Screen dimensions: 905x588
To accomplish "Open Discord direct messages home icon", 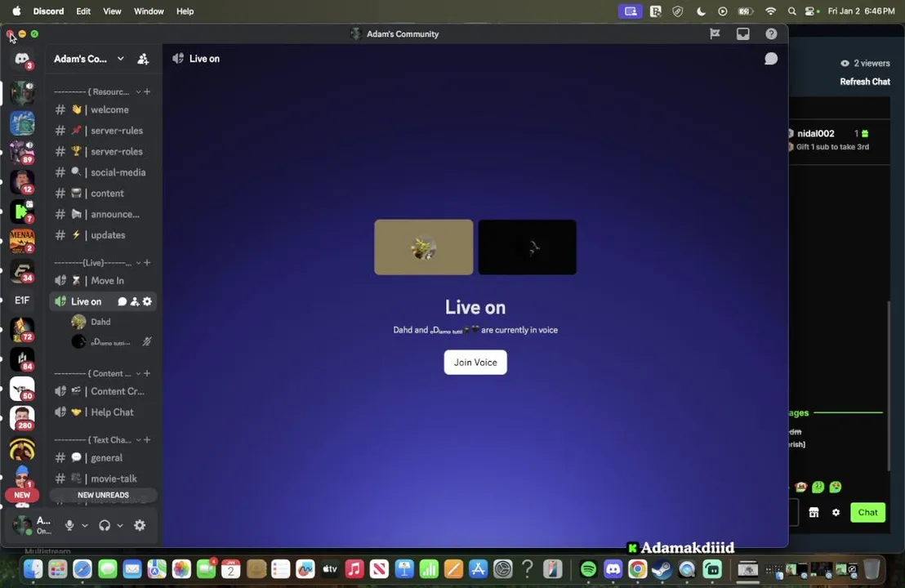I will [22, 59].
